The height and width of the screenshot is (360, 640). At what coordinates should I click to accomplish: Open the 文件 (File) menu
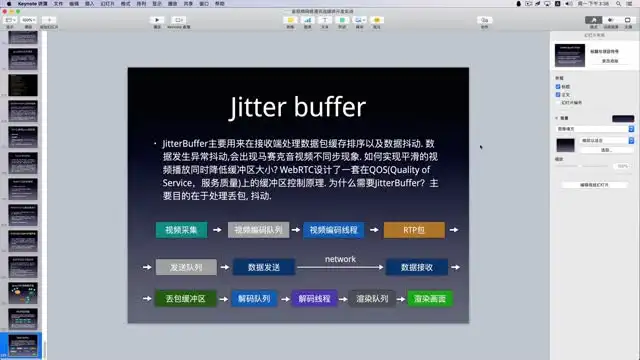pos(58,3)
